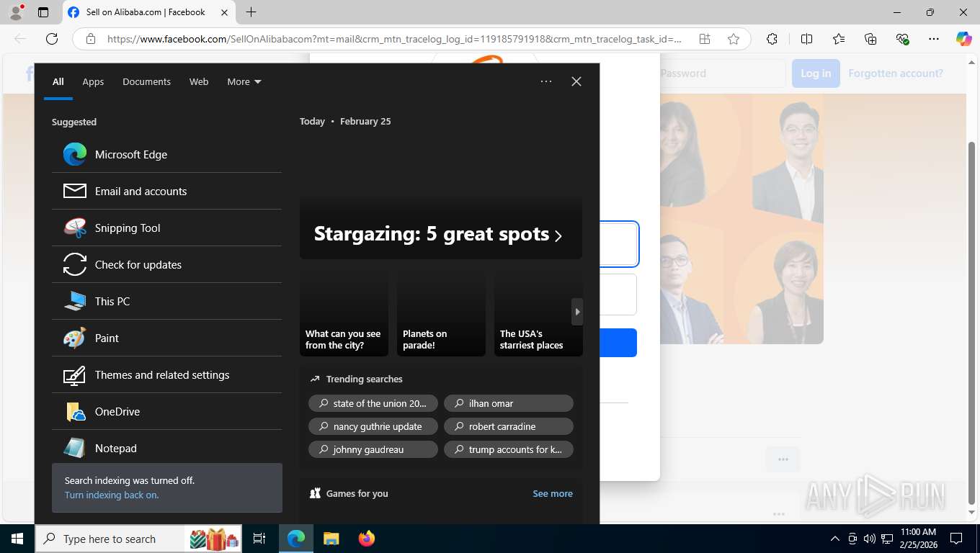Image resolution: width=980 pixels, height=553 pixels.
Task: Search trending trump accounts
Action: [x=509, y=449]
